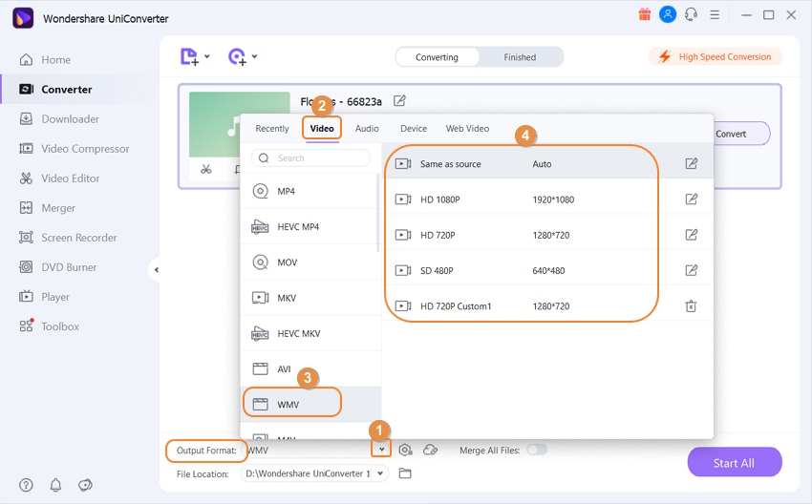Click the Add Files icon

pos(189,56)
